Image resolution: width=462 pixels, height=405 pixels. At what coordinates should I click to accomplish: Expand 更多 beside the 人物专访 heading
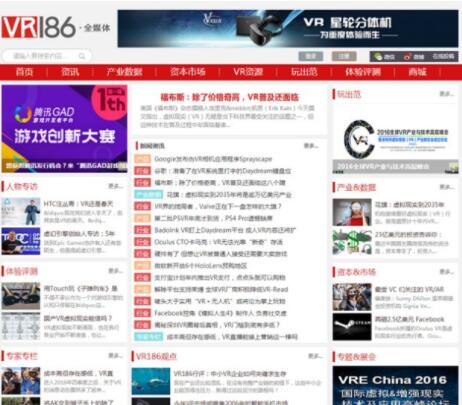click(x=115, y=186)
